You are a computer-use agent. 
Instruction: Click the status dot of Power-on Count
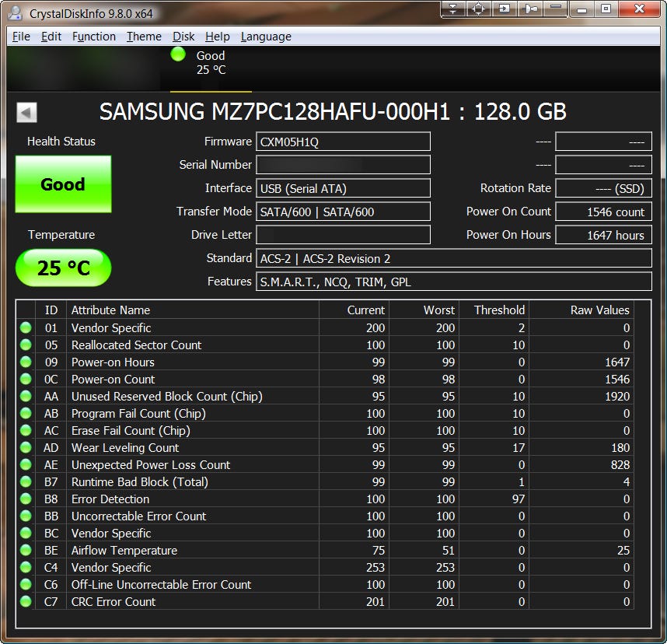[26, 379]
